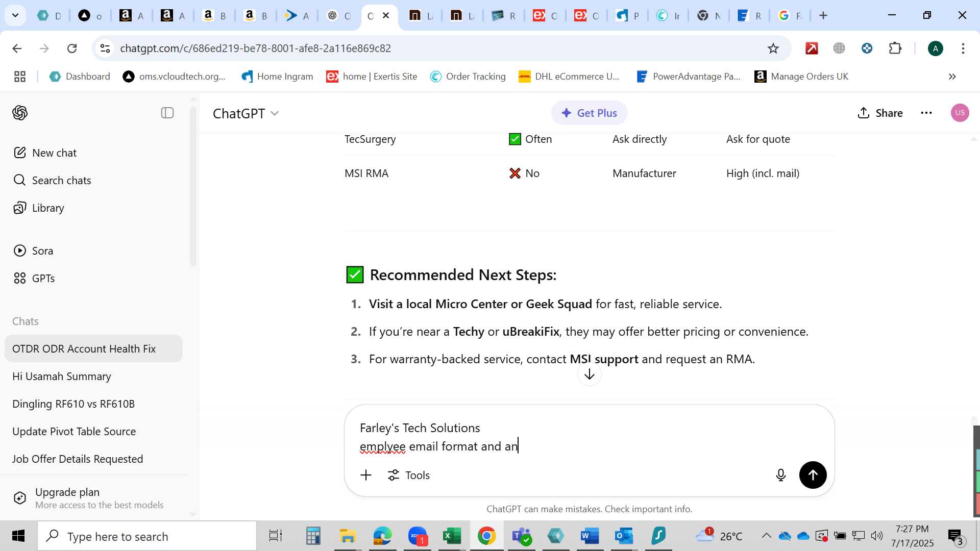Open Task View in taskbar

coord(276,536)
